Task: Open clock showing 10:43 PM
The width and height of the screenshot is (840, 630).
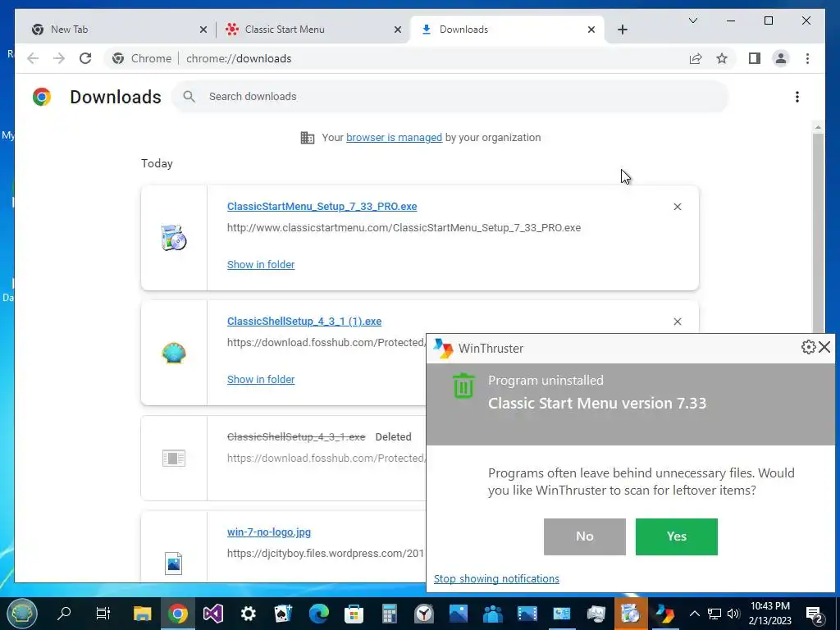Action: coord(770,613)
